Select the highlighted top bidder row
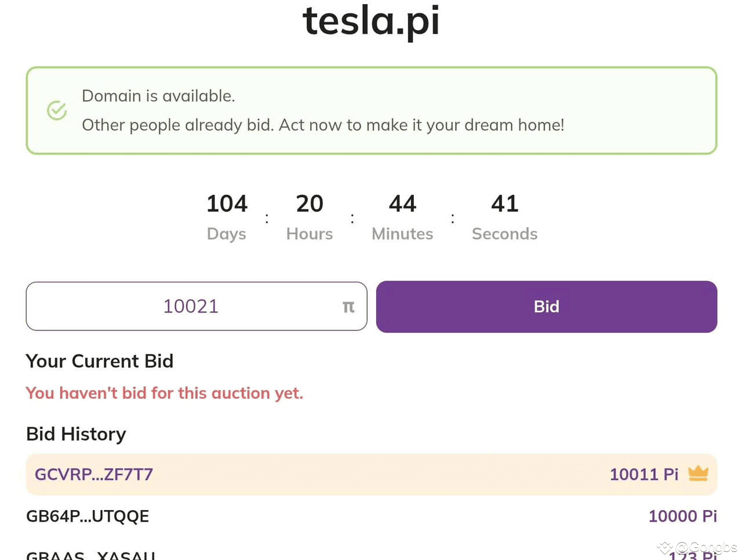The image size is (742, 560). 372,474
